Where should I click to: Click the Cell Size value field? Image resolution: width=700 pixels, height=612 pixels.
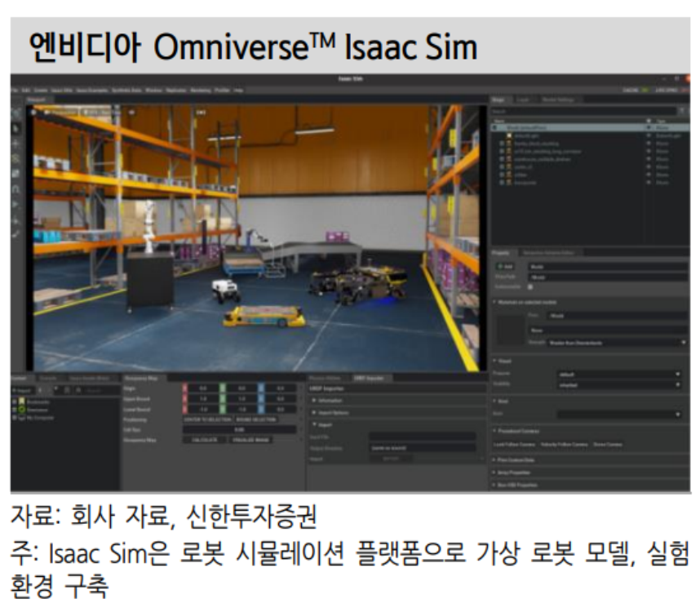pyautogui.click(x=240, y=430)
